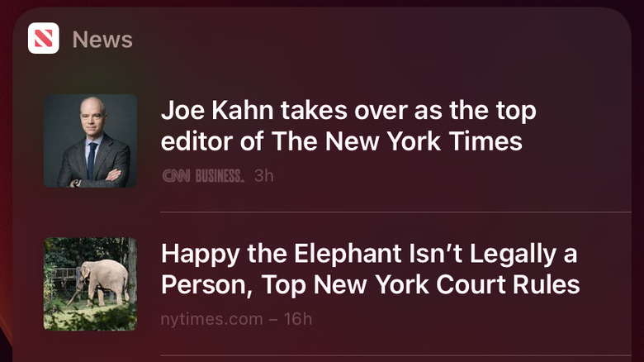Viewport: 644px width, 362px height.
Task: Click the "News" widget title
Action: 102,39
